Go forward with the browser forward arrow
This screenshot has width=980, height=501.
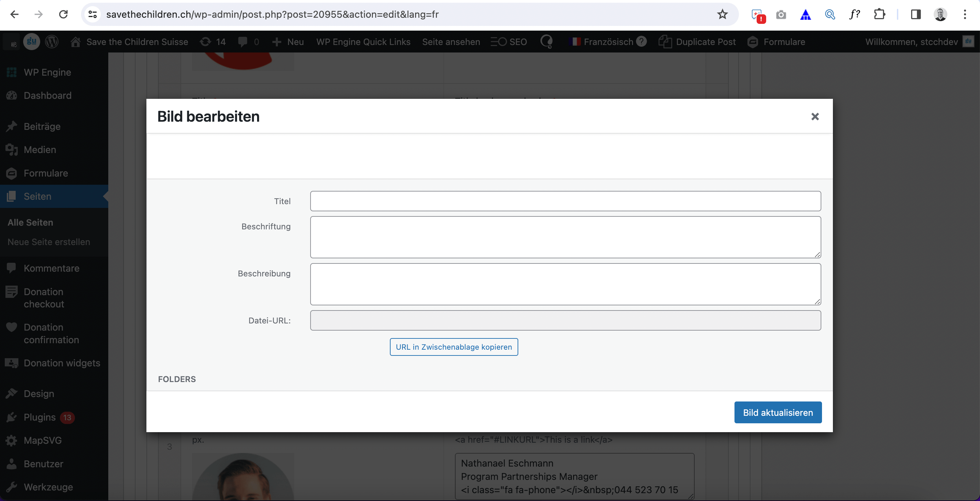(x=38, y=14)
